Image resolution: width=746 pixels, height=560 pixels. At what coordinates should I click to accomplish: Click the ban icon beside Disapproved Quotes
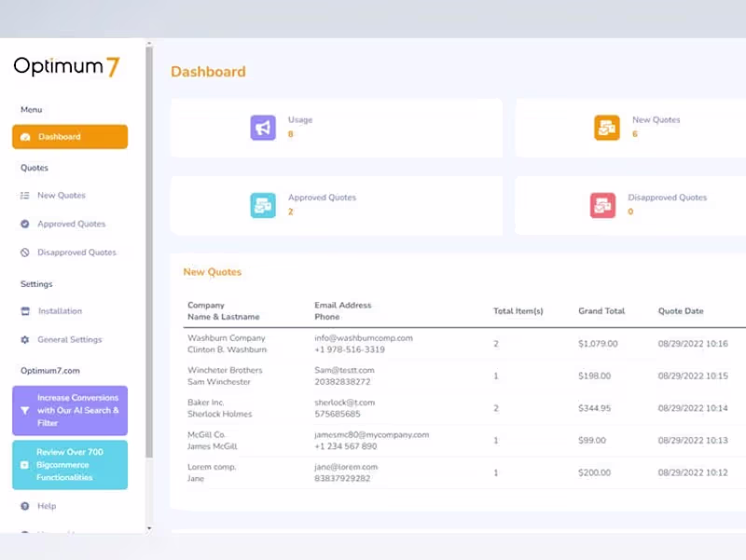[25, 253]
